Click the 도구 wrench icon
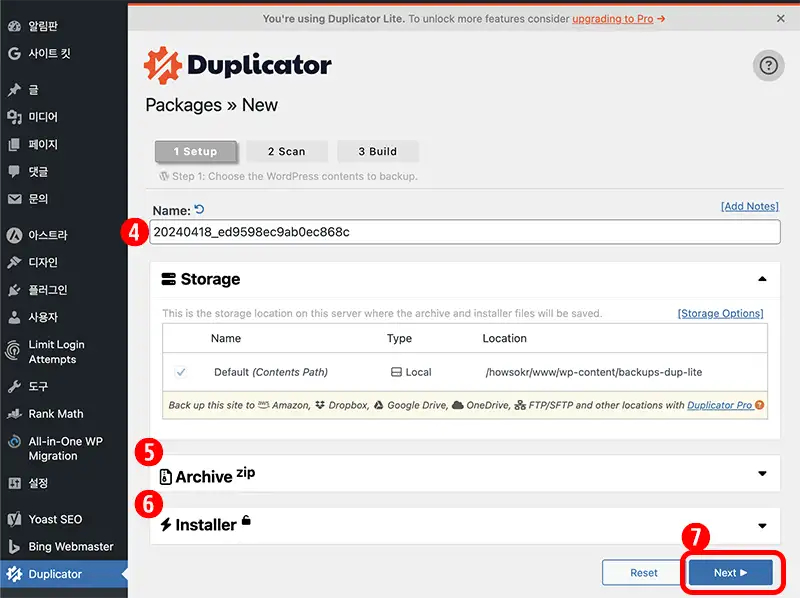800x598 pixels. [14, 386]
